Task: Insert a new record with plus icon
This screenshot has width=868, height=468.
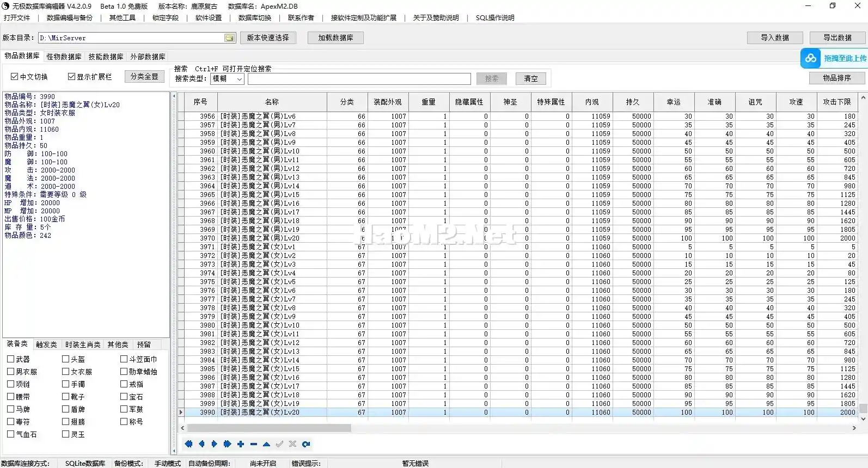Action: point(241,444)
